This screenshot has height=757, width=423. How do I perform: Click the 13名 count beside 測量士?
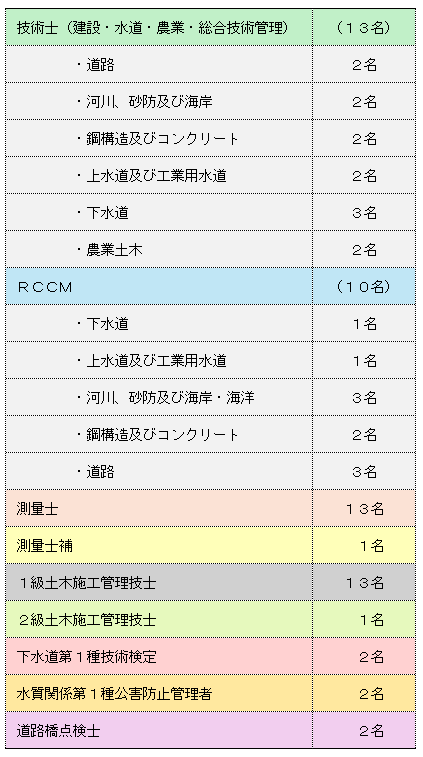point(365,509)
